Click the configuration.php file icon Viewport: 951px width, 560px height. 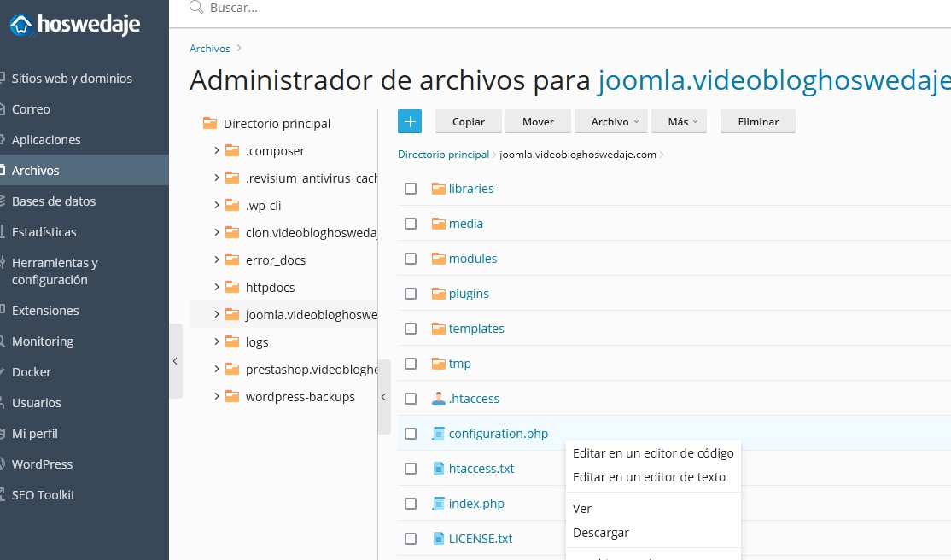[439, 433]
